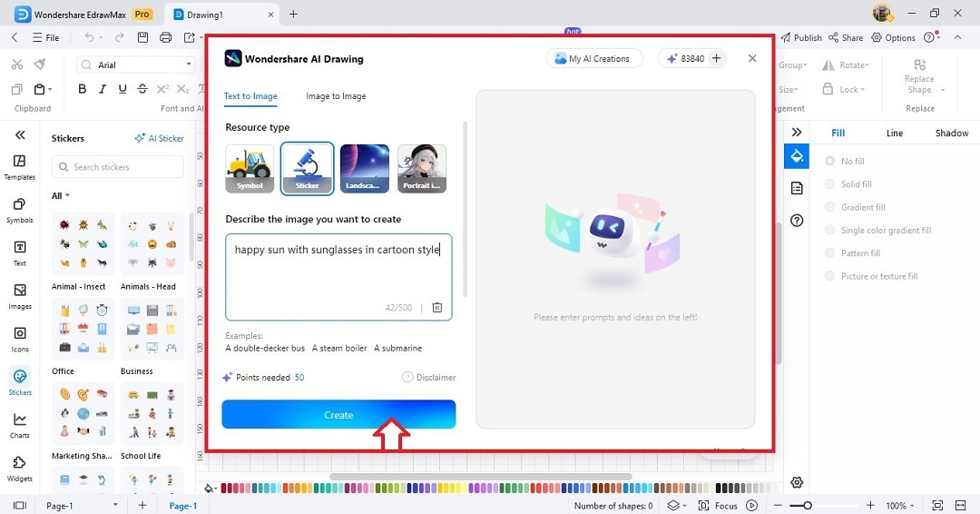Open the Templates panel in sidebar

[19, 168]
